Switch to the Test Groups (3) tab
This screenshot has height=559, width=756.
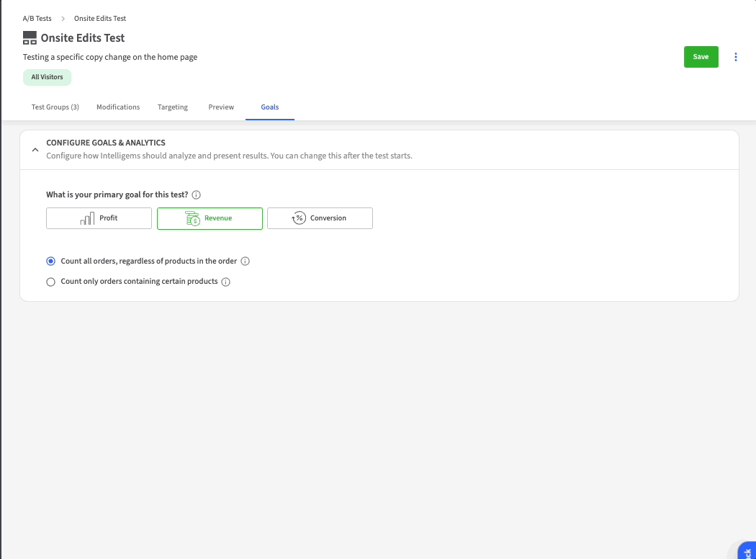(55, 107)
